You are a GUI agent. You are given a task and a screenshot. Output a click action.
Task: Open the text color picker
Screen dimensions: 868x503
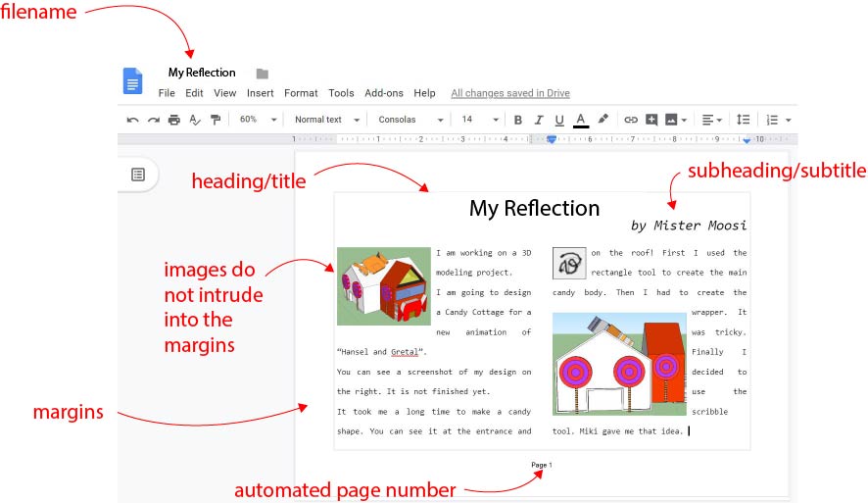[581, 120]
